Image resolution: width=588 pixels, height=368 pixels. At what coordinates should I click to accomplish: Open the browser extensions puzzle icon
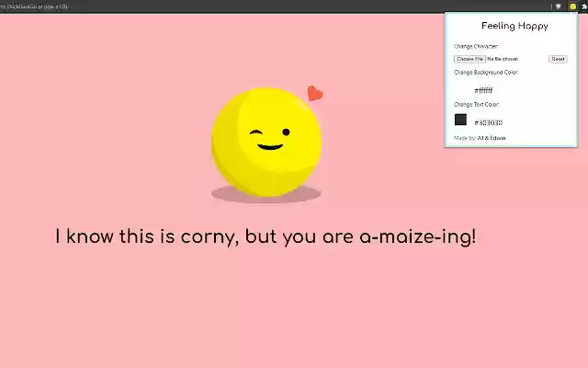pos(584,6)
